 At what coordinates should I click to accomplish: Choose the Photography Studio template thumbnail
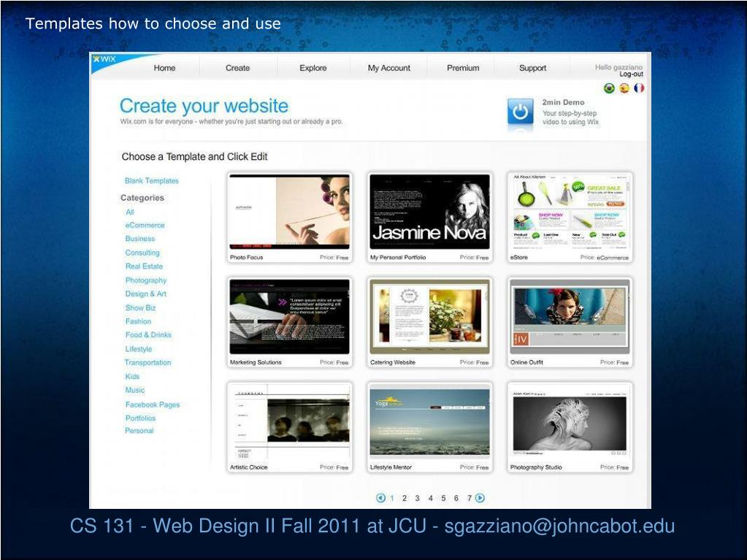tap(570, 422)
